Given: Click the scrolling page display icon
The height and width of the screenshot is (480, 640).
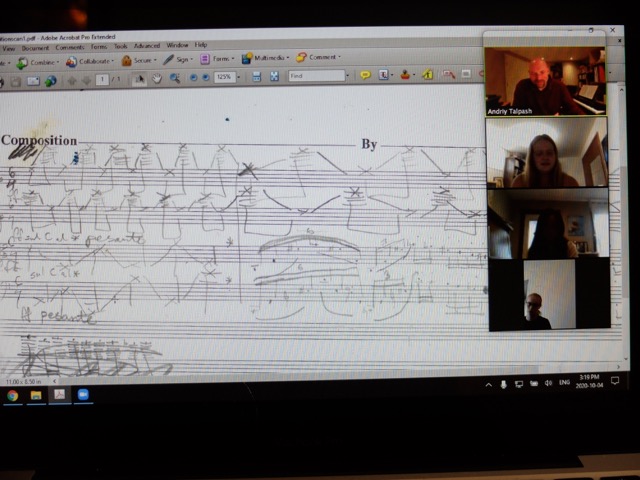Looking at the screenshot, I should click(x=256, y=76).
